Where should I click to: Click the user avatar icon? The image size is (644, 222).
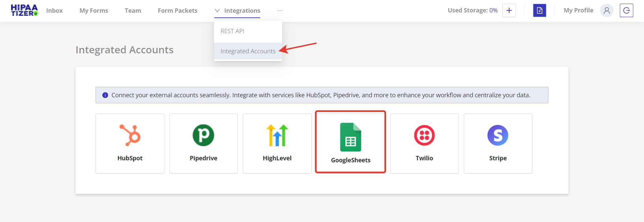[606, 10]
